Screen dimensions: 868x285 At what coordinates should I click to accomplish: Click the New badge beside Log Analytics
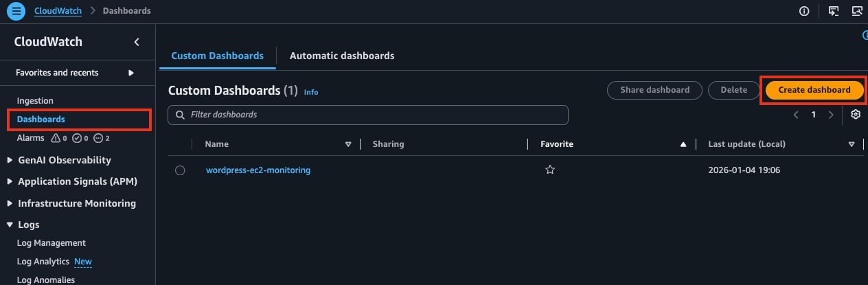click(x=83, y=262)
